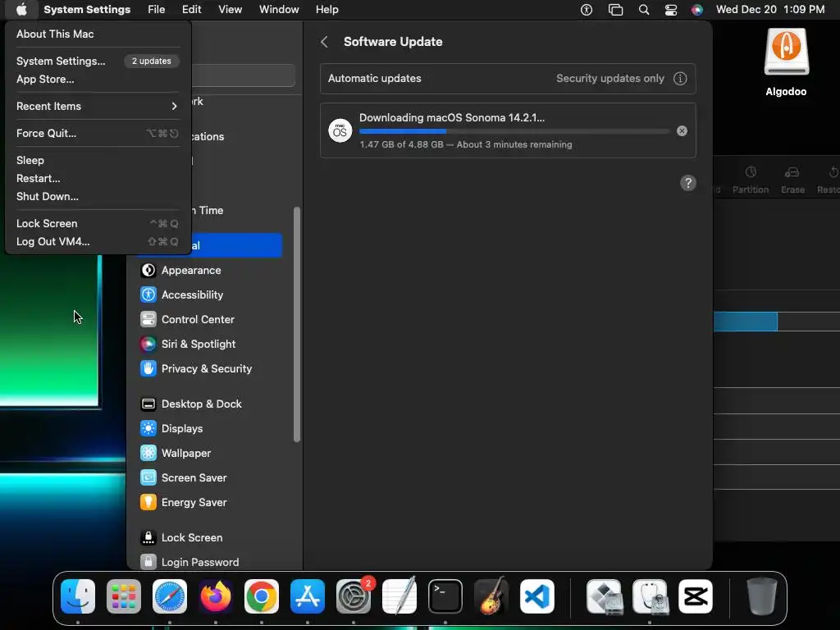Click the date and time clock
Viewport: 840px width, 630px height.
770,10
